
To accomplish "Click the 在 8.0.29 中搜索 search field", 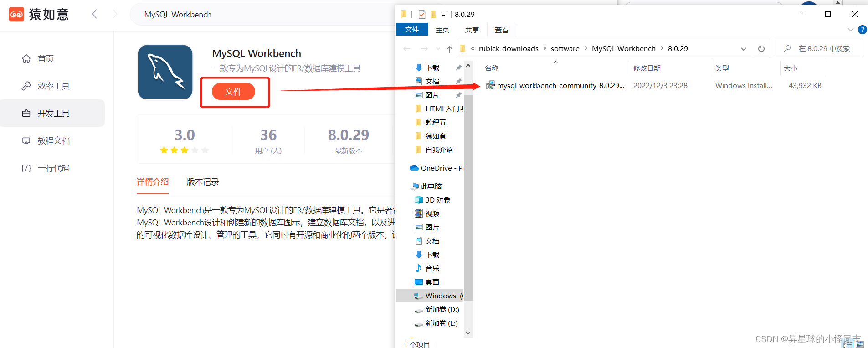I will (819, 48).
